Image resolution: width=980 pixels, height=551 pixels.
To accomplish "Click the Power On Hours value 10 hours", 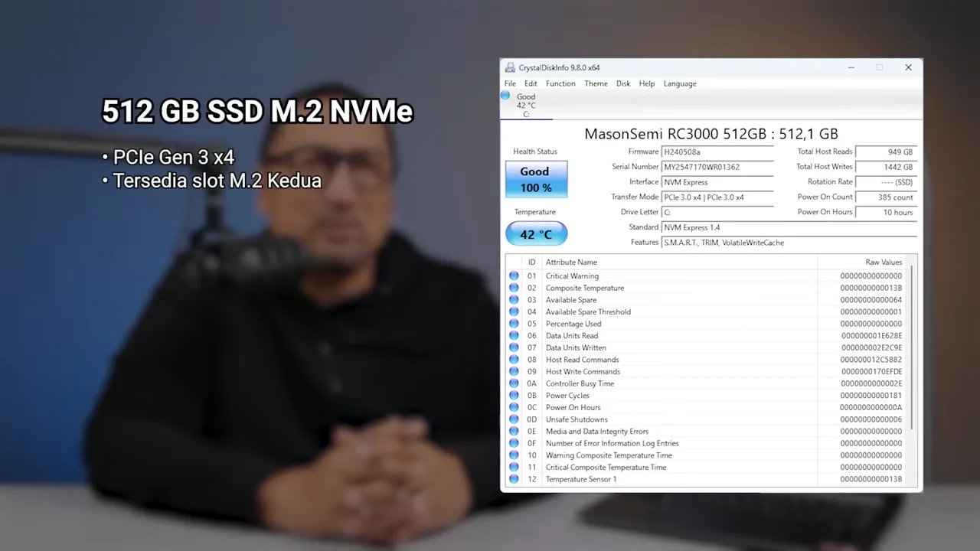I will tap(886, 212).
